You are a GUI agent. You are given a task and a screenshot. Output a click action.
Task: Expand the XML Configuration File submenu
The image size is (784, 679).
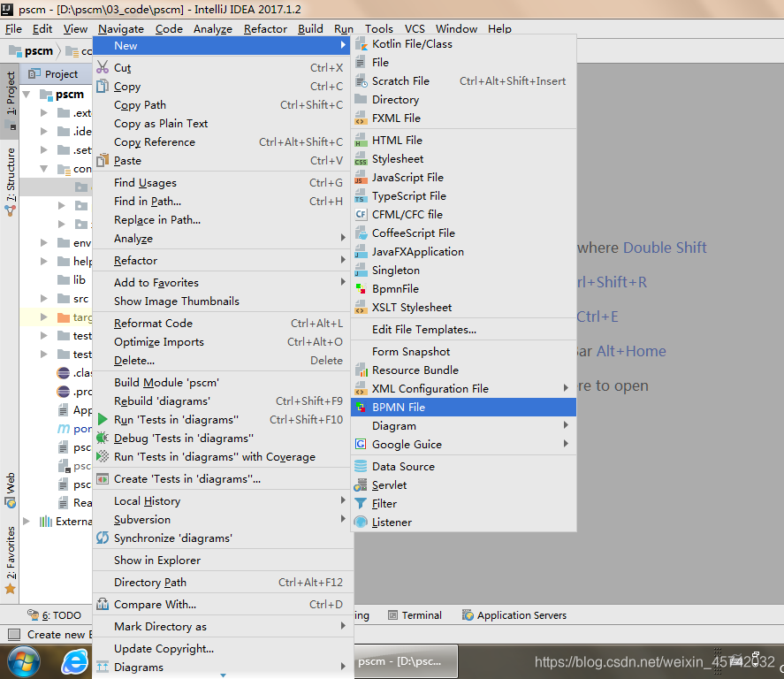point(566,388)
